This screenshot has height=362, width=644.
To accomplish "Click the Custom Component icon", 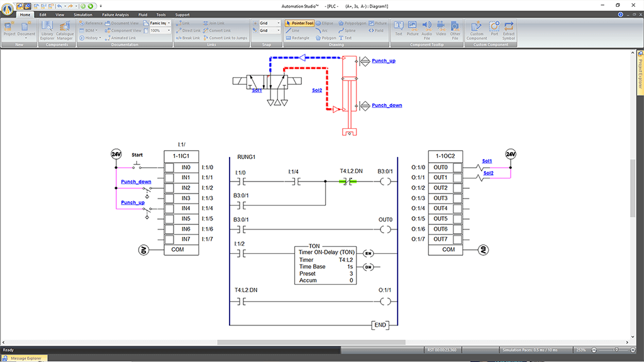I will coord(477,29).
